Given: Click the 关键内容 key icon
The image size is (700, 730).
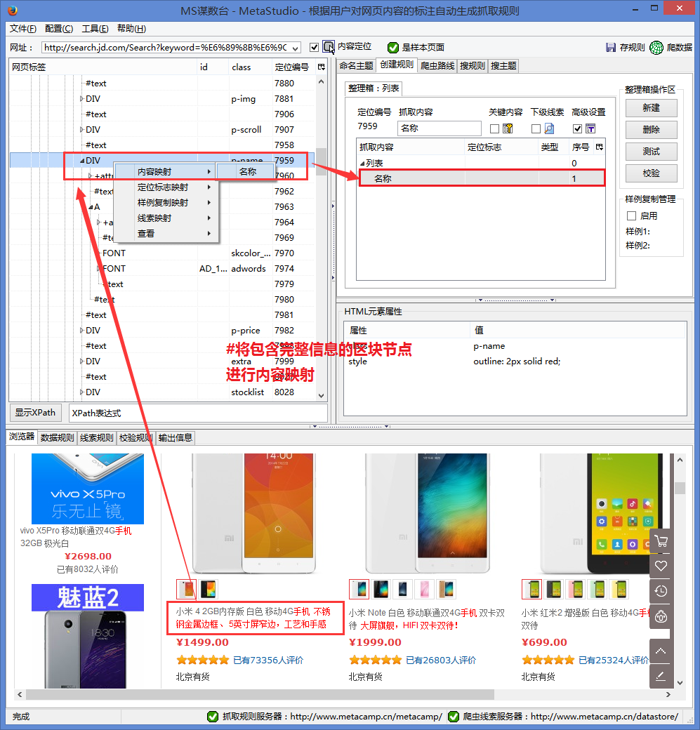Looking at the screenshot, I should pyautogui.click(x=508, y=128).
